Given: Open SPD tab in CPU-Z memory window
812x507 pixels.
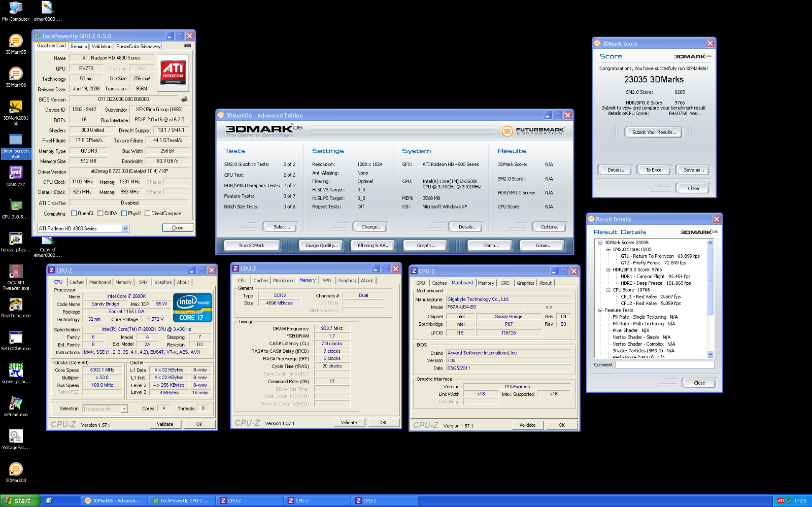Looking at the screenshot, I should pyautogui.click(x=327, y=281).
